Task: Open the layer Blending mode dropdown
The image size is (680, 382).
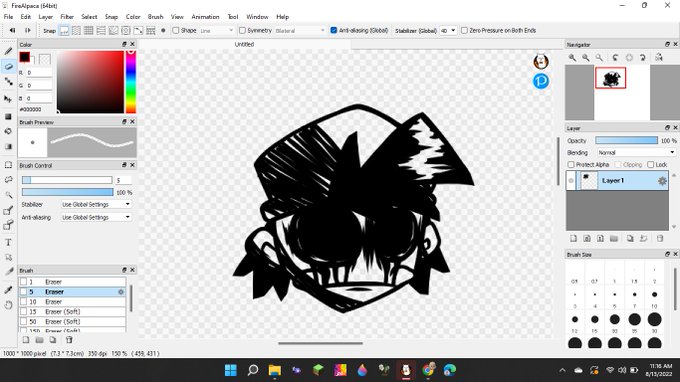Action: tap(636, 153)
